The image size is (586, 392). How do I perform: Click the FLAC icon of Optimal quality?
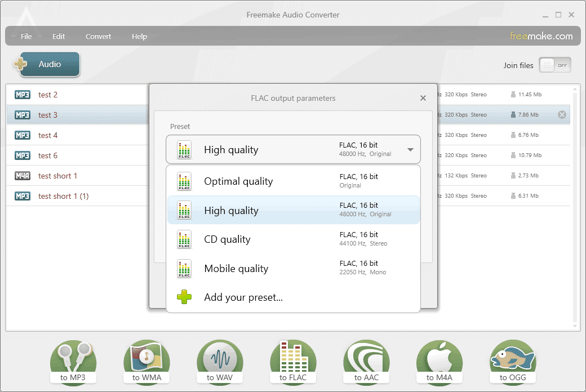pos(184,181)
